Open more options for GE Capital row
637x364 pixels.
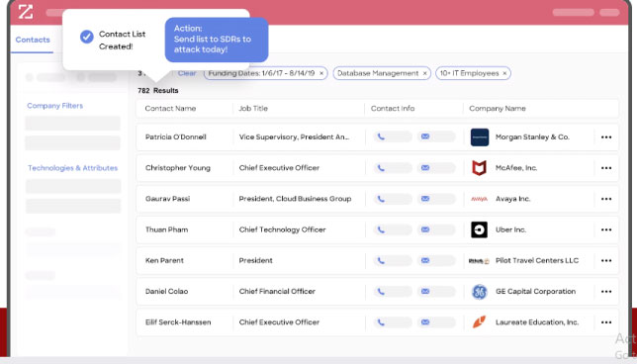click(606, 292)
